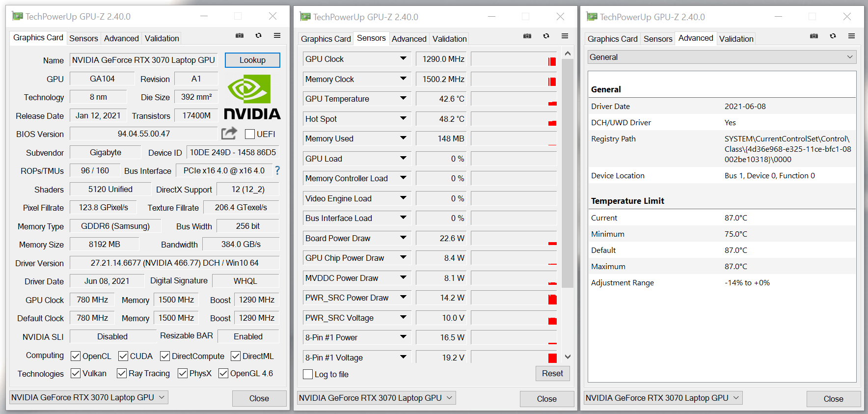Toggle the UEFI checkbox

coord(250,134)
